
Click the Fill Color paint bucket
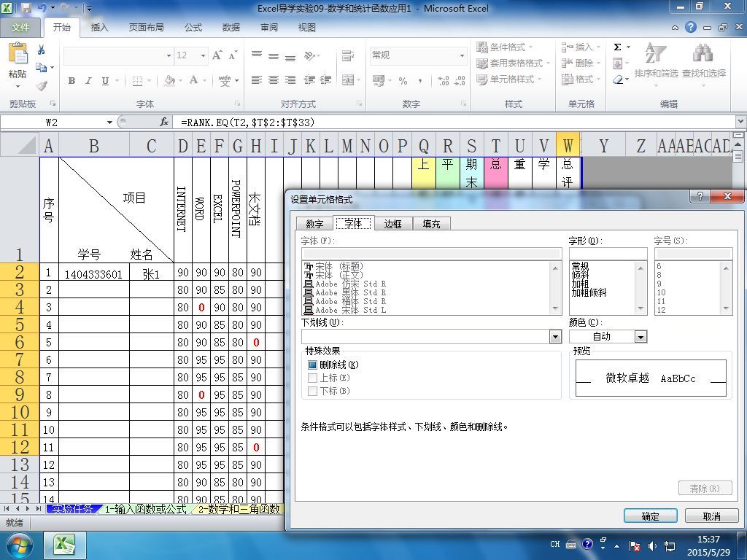(x=169, y=80)
